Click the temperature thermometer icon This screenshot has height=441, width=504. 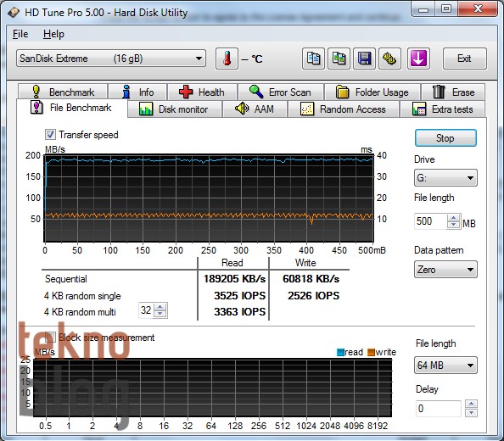(x=227, y=59)
